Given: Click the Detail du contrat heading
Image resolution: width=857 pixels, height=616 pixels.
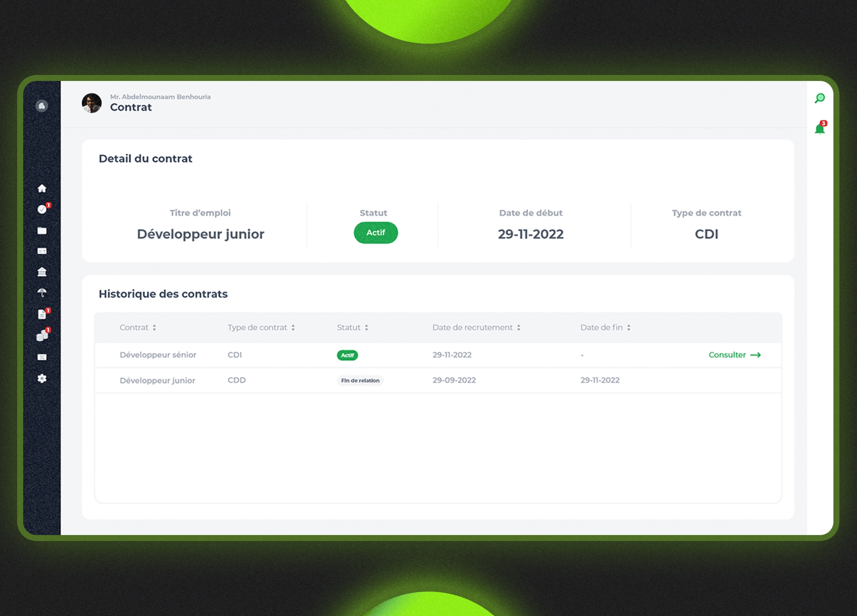Looking at the screenshot, I should pyautogui.click(x=145, y=159).
